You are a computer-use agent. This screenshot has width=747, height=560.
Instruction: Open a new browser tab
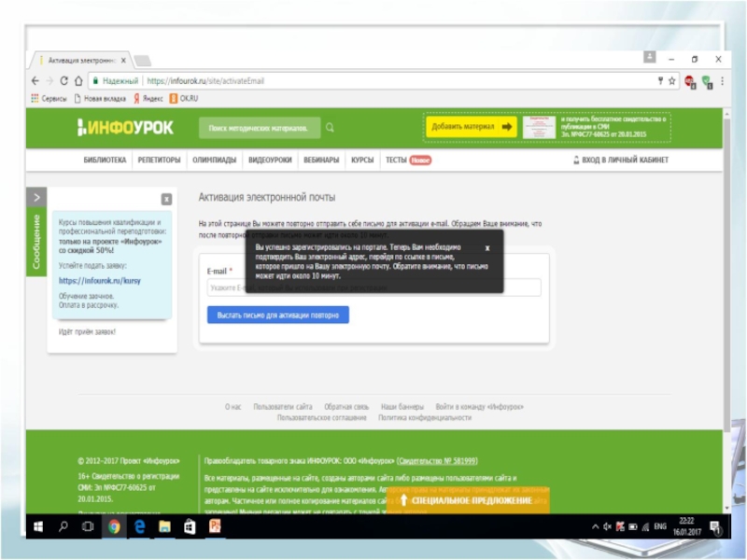tap(143, 61)
